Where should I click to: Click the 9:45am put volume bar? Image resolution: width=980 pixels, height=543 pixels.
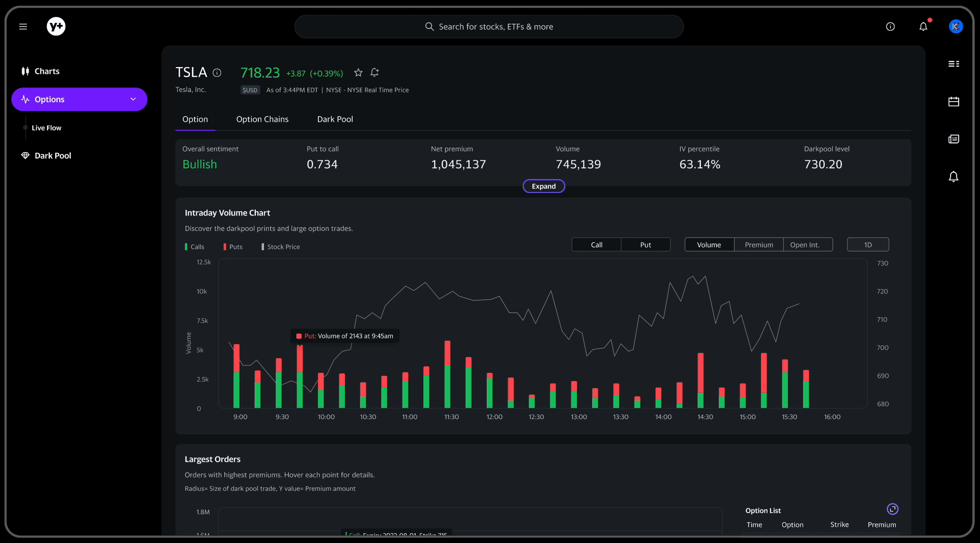pos(300,359)
